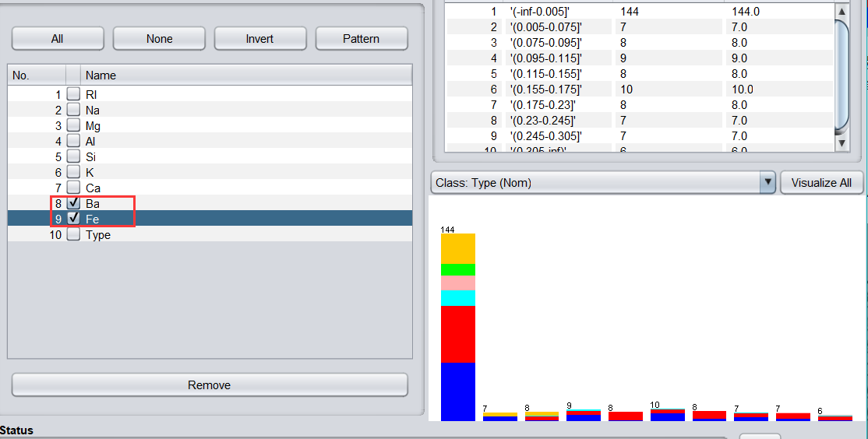Image resolution: width=868 pixels, height=439 pixels.
Task: Select the '(0.005-0.075]' label cell
Action: click(546, 27)
